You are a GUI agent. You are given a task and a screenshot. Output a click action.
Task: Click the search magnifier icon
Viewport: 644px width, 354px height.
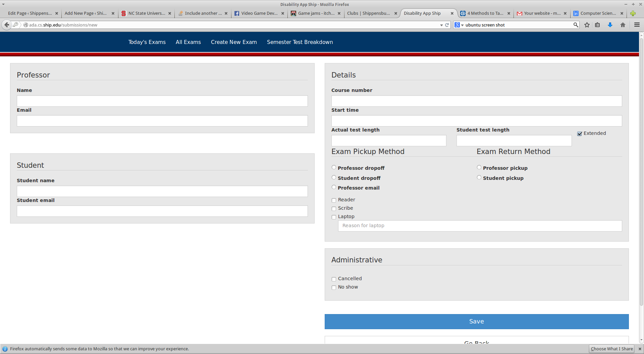point(576,25)
